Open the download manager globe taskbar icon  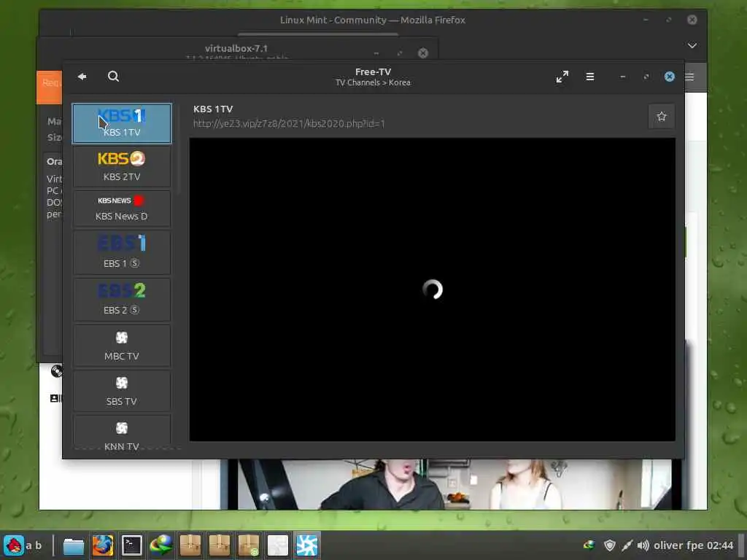pyautogui.click(x=161, y=545)
